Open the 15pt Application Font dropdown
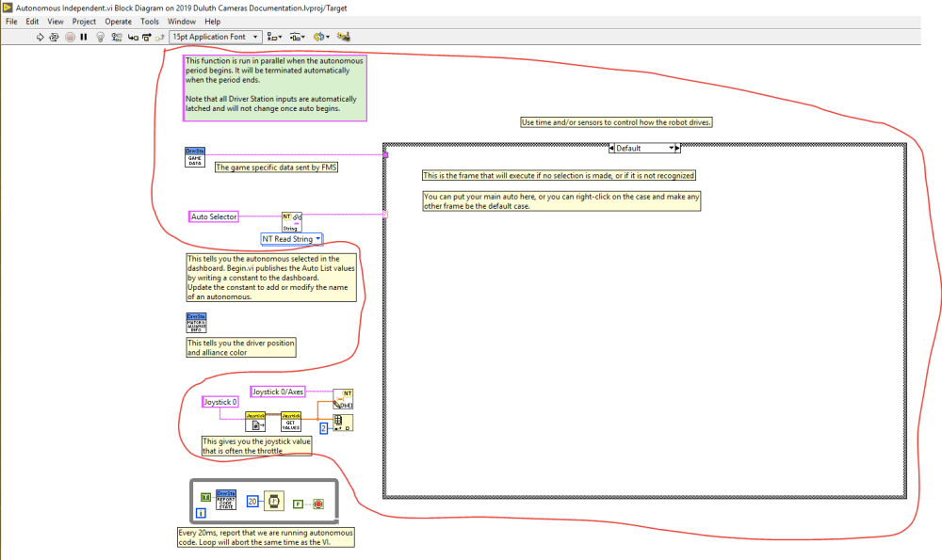The width and height of the screenshot is (942, 560). (215, 37)
